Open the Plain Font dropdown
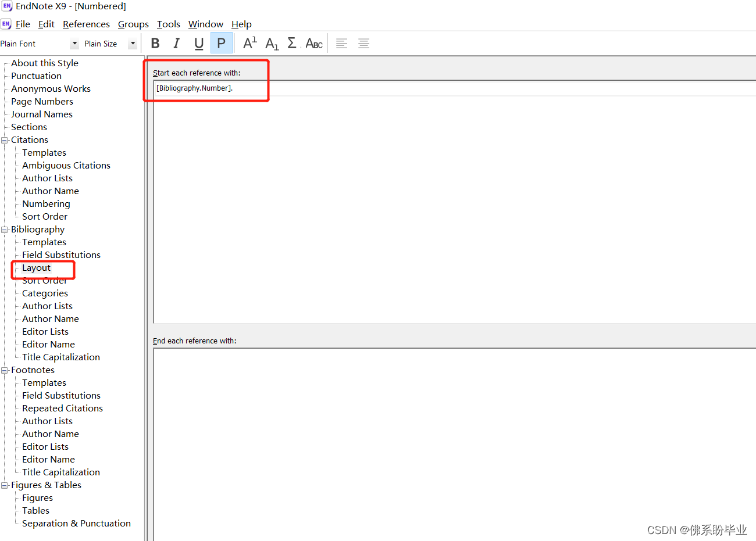 point(74,44)
